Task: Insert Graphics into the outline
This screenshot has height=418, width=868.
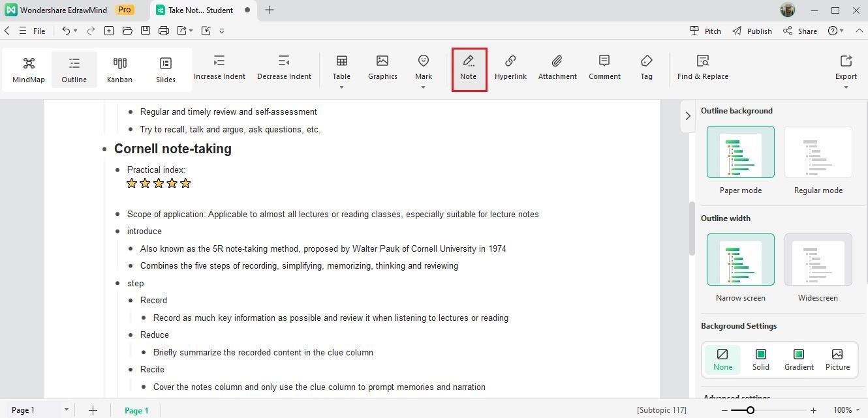Action: (382, 68)
